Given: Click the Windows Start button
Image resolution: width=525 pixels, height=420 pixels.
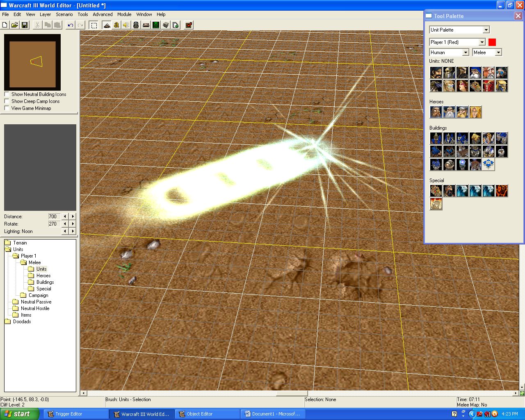Looking at the screenshot, I should click(19, 414).
